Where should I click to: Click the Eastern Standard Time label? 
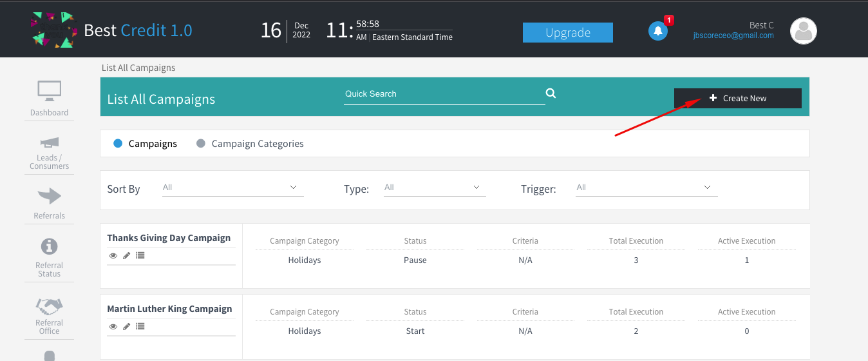pos(412,37)
